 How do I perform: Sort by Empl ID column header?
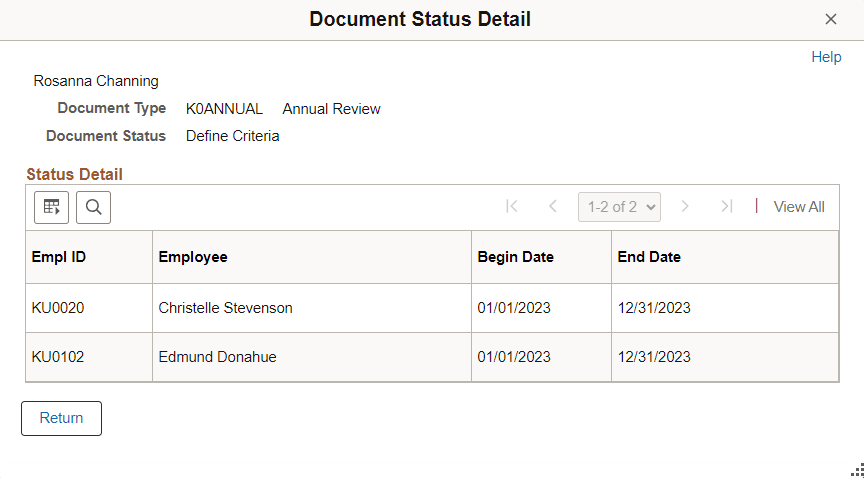coord(59,257)
